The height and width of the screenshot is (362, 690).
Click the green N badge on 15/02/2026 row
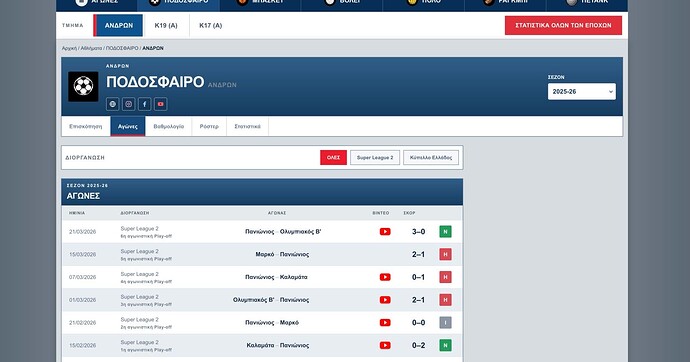pos(445,346)
